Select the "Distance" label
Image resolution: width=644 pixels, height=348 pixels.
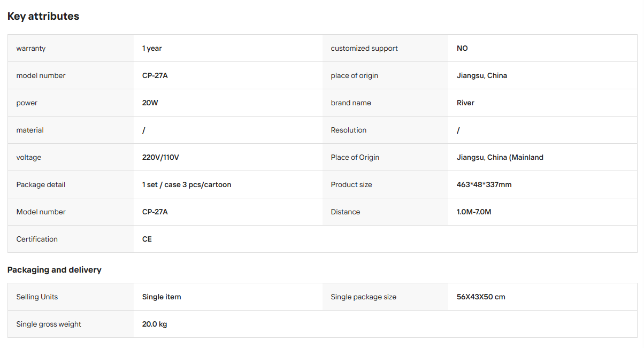346,212
